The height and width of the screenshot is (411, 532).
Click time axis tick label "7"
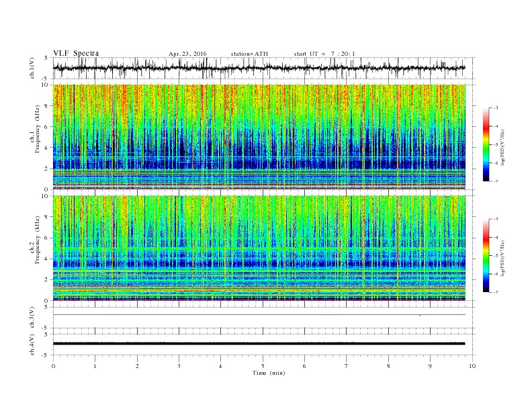[347, 366]
